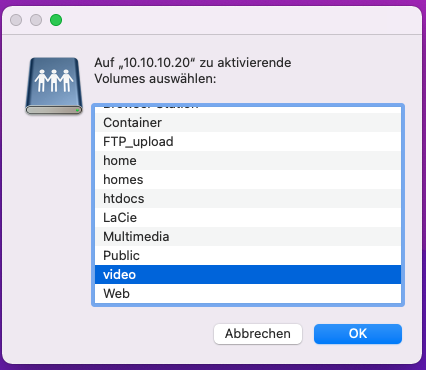Click the highlighted video volume
Screen dimensions: 426x370
(x=248, y=275)
